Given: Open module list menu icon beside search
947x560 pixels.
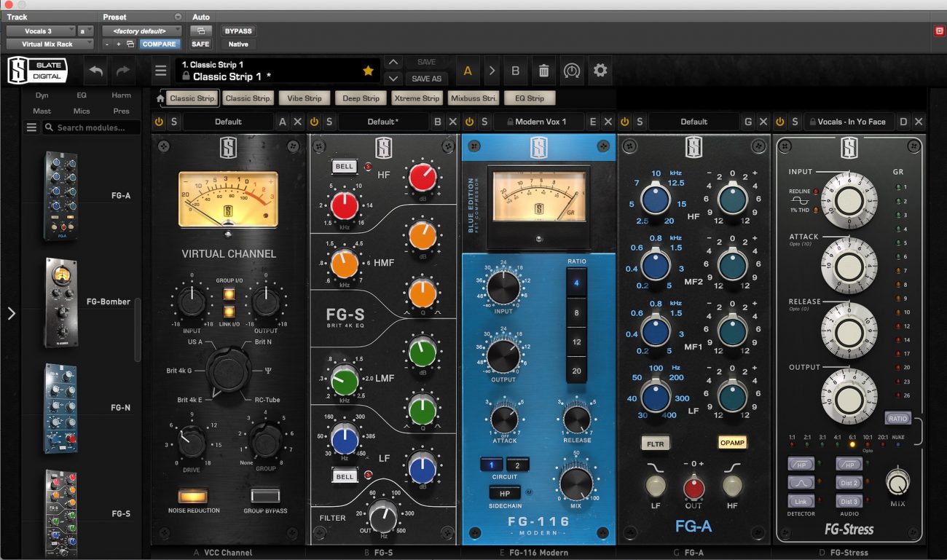Looking at the screenshot, I should click(31, 127).
